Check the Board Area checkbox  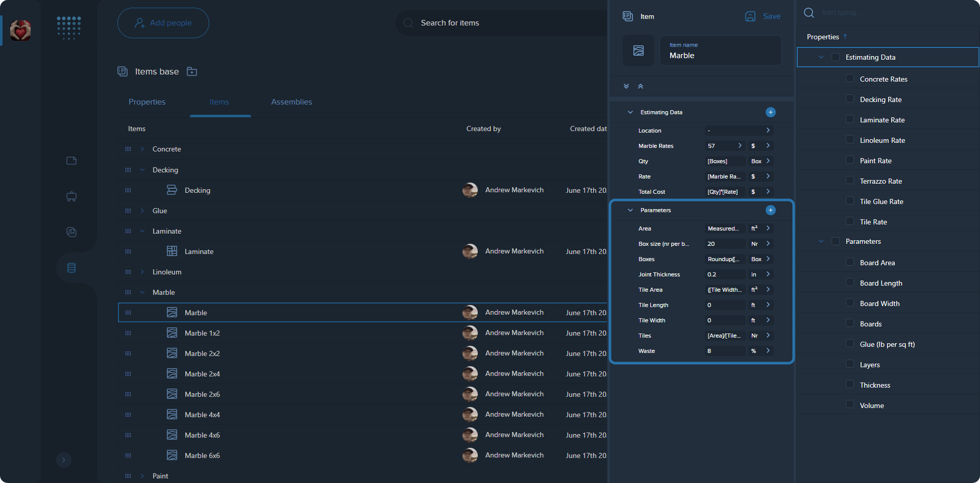(x=850, y=262)
